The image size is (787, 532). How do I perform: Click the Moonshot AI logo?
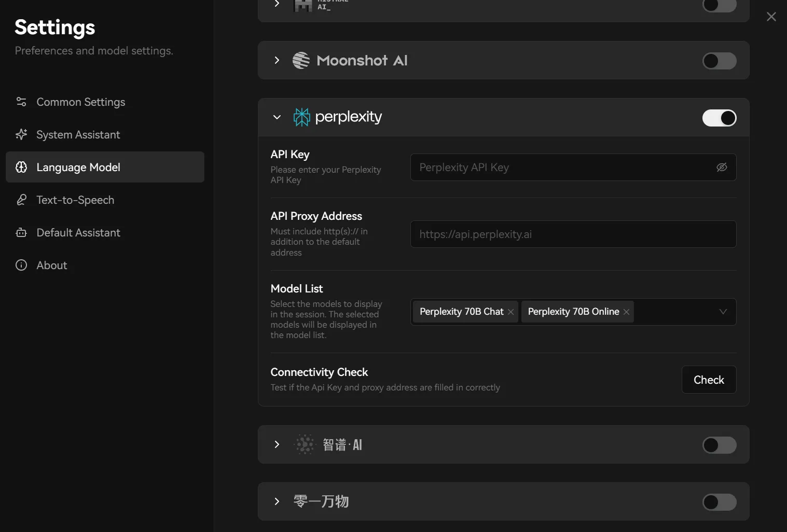(x=302, y=60)
